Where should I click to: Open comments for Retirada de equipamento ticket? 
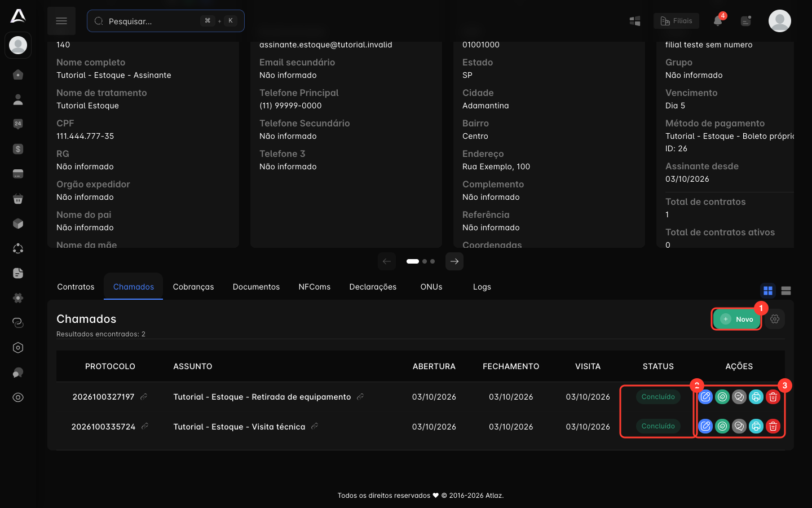point(739,397)
